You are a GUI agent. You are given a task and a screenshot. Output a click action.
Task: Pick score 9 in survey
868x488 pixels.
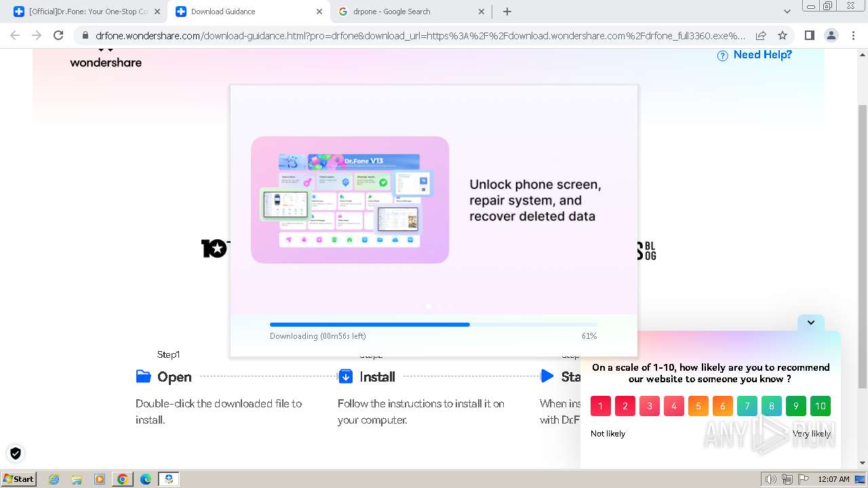796,406
